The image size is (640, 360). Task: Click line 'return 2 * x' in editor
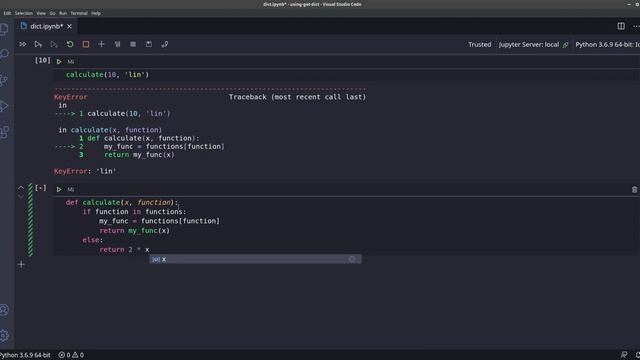[x=124, y=249]
